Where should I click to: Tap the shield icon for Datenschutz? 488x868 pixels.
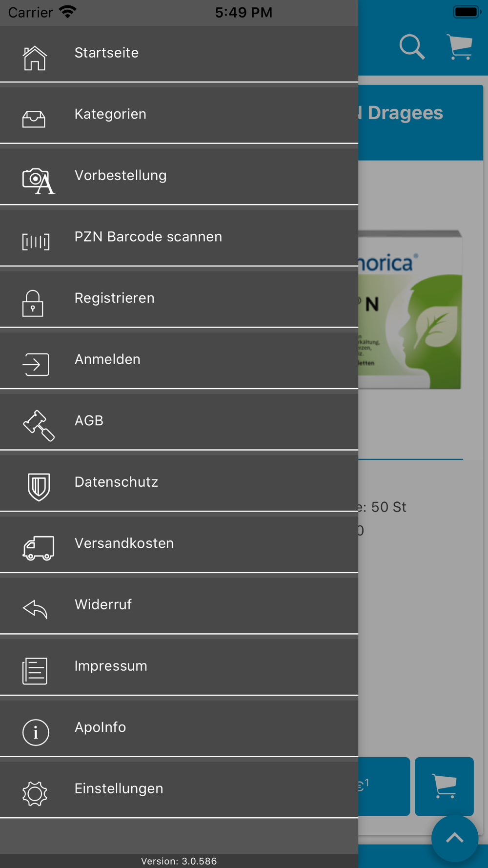39,487
